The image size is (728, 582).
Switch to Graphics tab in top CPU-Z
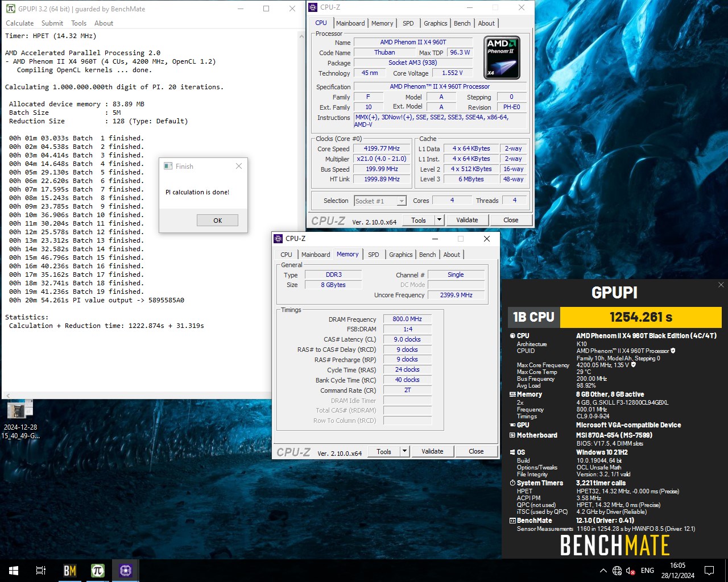click(x=436, y=23)
